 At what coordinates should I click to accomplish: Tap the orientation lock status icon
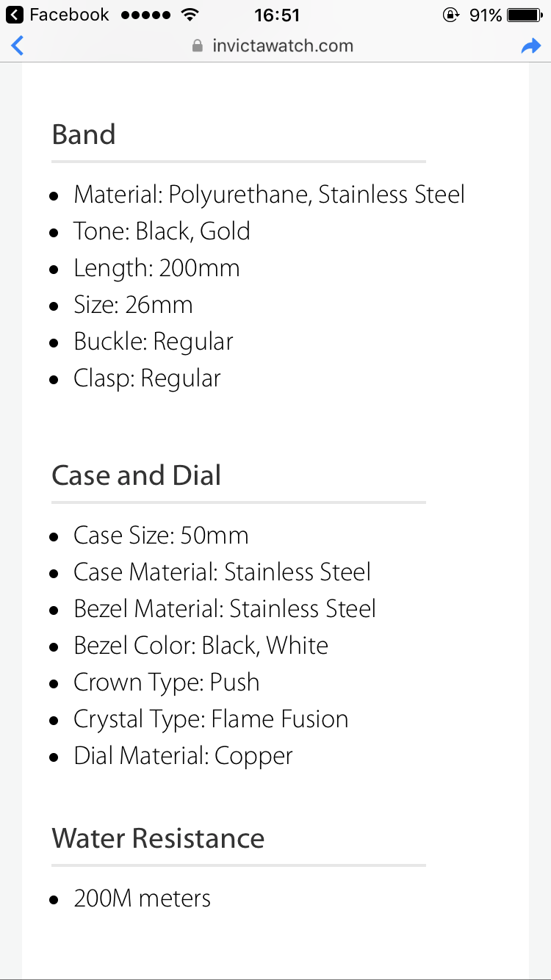tap(451, 15)
